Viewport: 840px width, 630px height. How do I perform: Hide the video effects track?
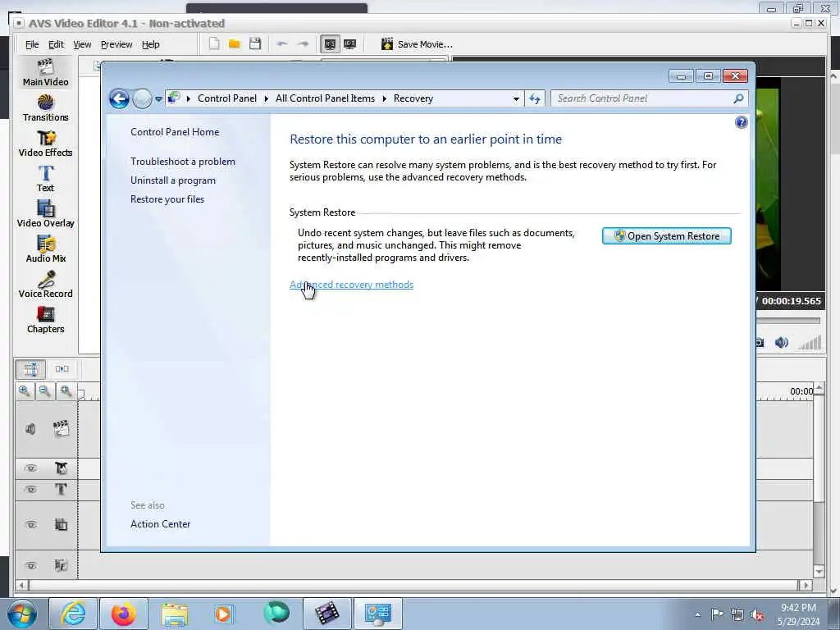coord(30,468)
